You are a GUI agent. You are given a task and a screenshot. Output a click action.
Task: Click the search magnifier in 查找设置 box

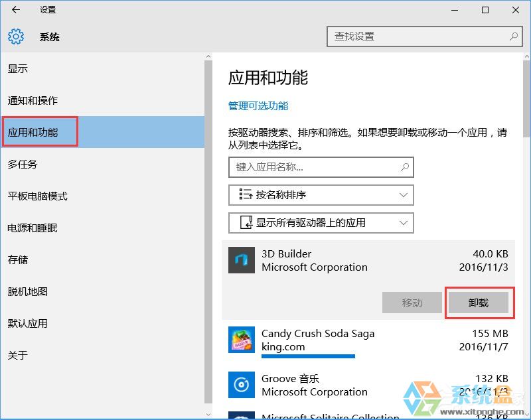[x=514, y=36]
